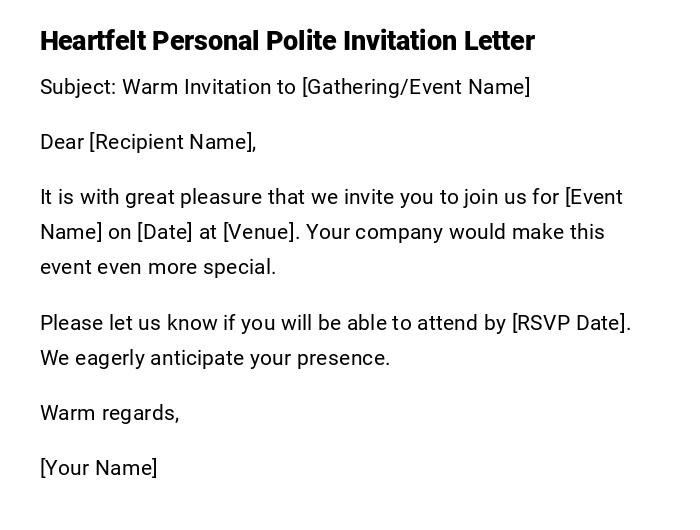Click the words "great pleasure" in the first paragraph
Viewport: 700px width, 530px height.
(195, 197)
